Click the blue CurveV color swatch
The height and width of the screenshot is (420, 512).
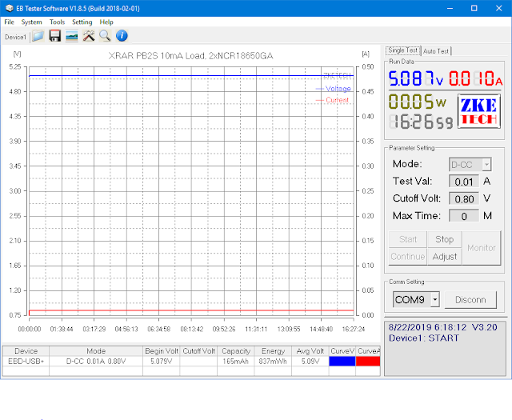(x=342, y=362)
